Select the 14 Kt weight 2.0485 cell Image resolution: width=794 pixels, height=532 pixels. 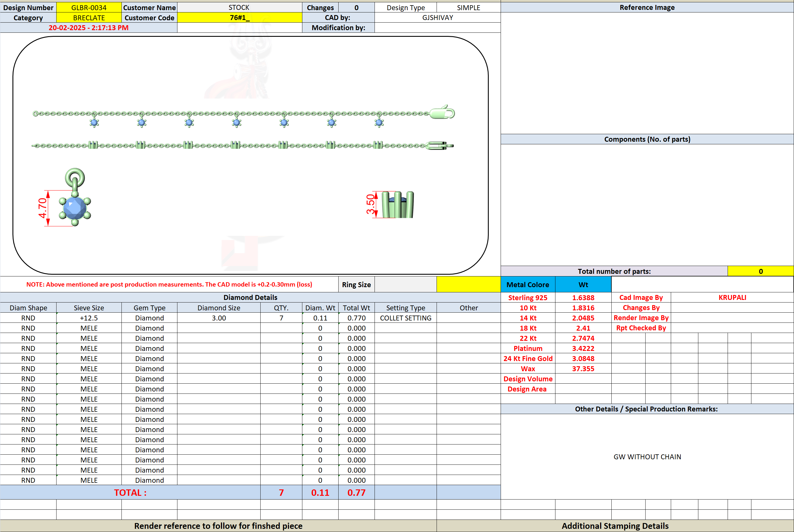(x=583, y=318)
